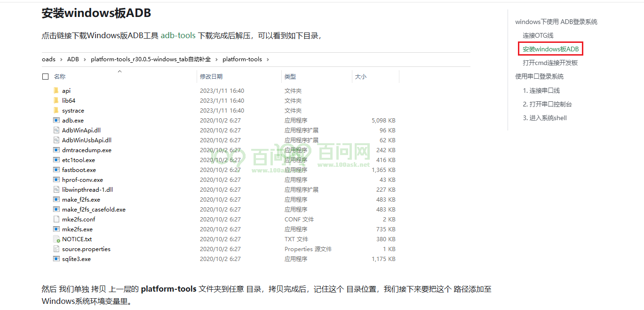The image size is (644, 310).
Task: Click the adb.exe application icon
Action: point(56,121)
